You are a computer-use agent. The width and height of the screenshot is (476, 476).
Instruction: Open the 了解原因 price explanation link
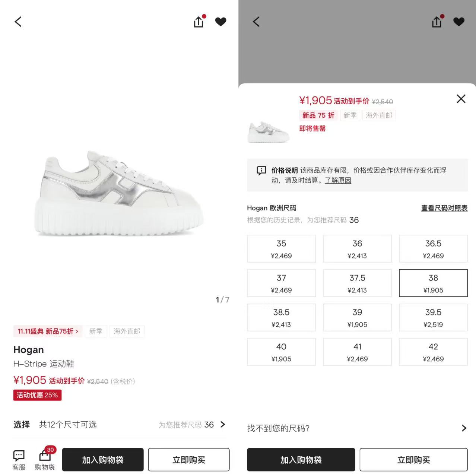coord(338,180)
